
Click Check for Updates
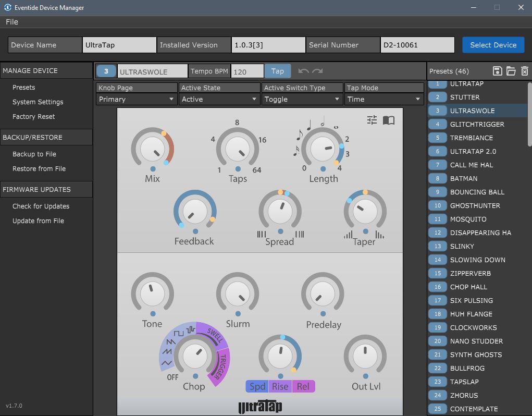click(x=41, y=206)
